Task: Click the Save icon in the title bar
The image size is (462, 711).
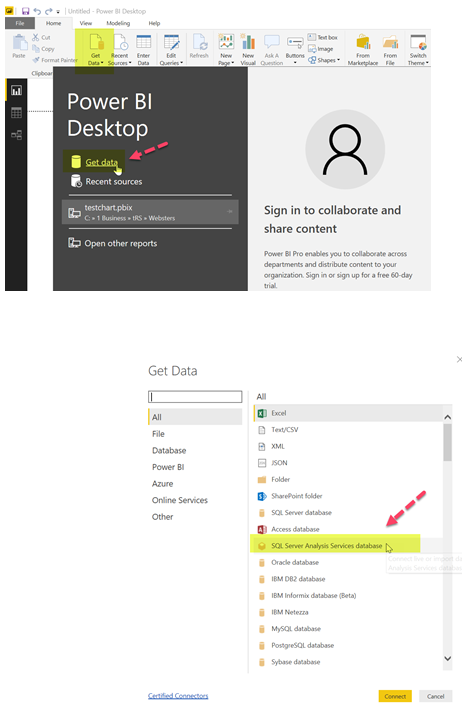Action: coord(25,11)
